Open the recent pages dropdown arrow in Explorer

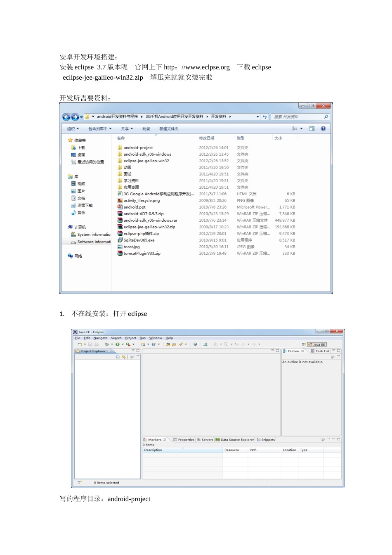click(x=82, y=117)
